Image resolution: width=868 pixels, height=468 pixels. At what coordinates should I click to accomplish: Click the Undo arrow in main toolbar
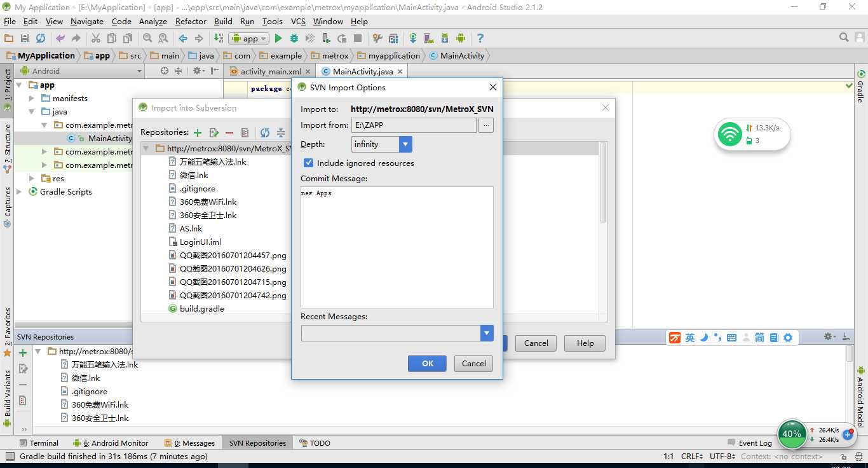[60, 38]
